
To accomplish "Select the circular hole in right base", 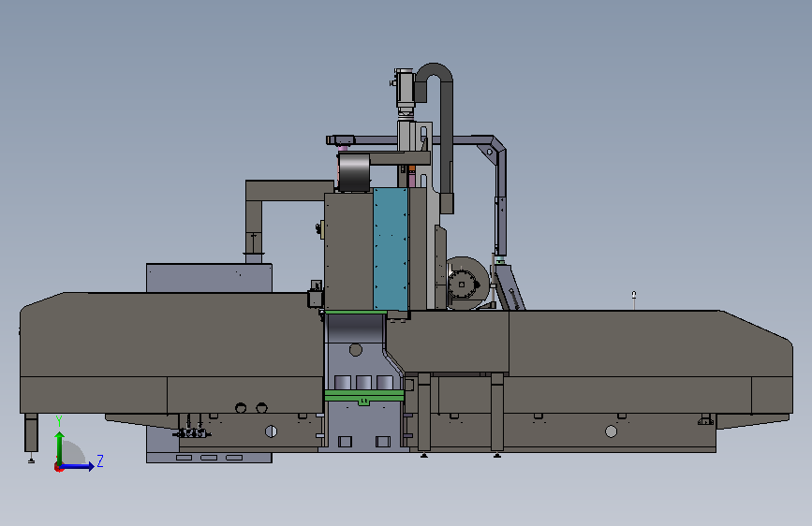I will tap(611, 431).
